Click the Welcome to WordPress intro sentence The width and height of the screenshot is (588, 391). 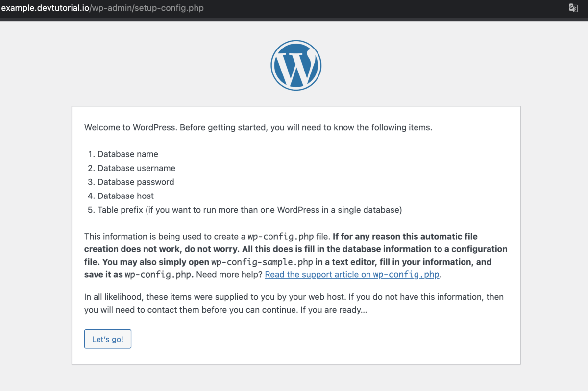[x=258, y=128]
